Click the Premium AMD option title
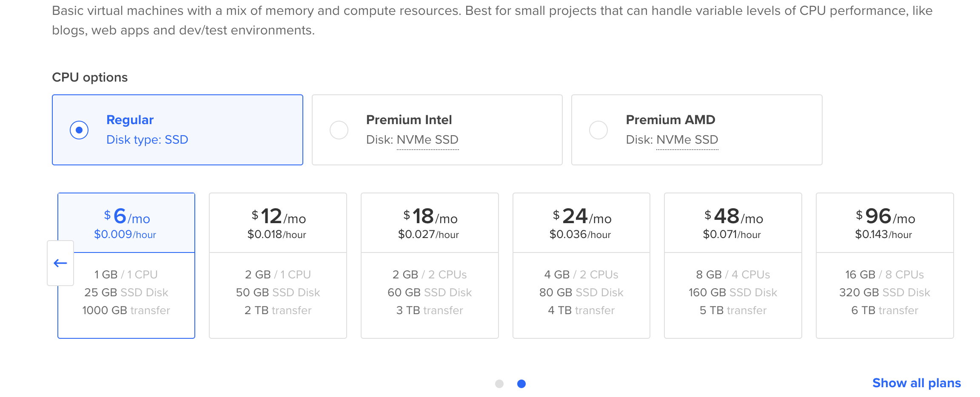Screen dimensions: 980x397 670,120
